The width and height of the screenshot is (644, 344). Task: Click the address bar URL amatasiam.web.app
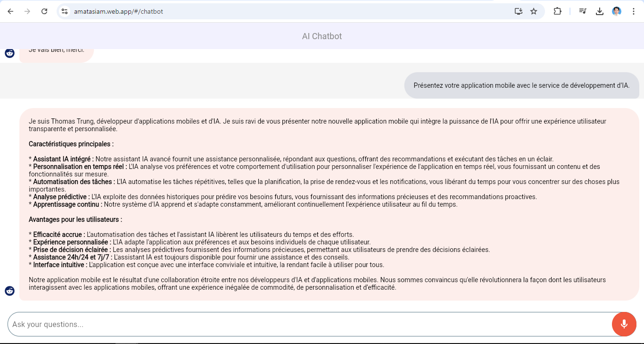[118, 11]
